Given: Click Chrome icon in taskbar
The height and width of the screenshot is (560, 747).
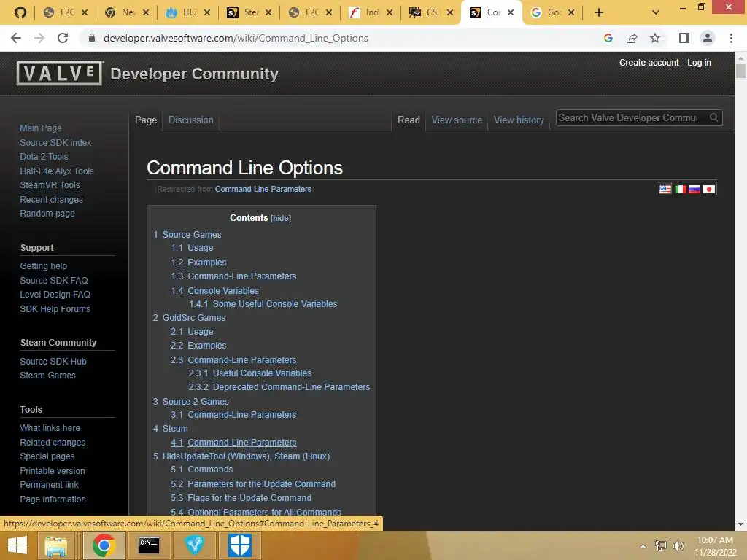Looking at the screenshot, I should tap(104, 545).
